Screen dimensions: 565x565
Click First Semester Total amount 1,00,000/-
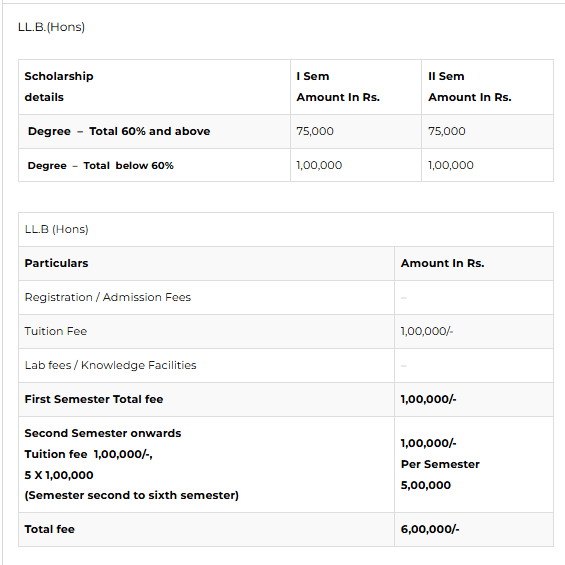428,399
